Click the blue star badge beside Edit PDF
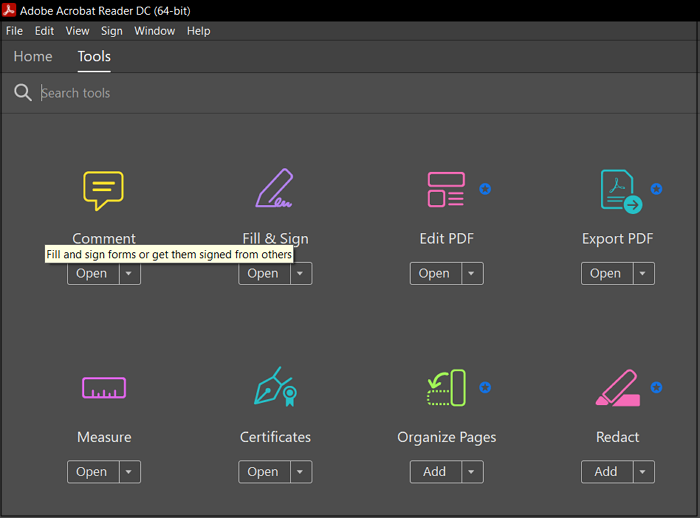Viewport: 700px width, 518px height. click(485, 189)
